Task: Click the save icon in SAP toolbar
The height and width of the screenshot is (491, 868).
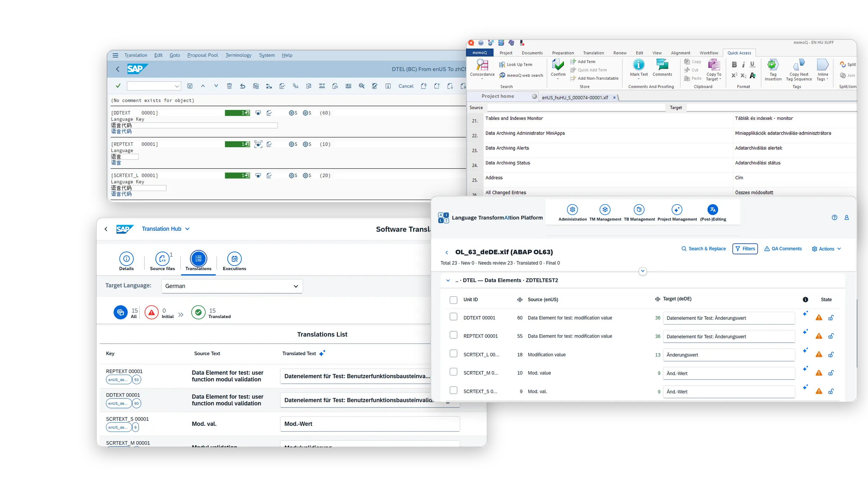Action: 190,86
